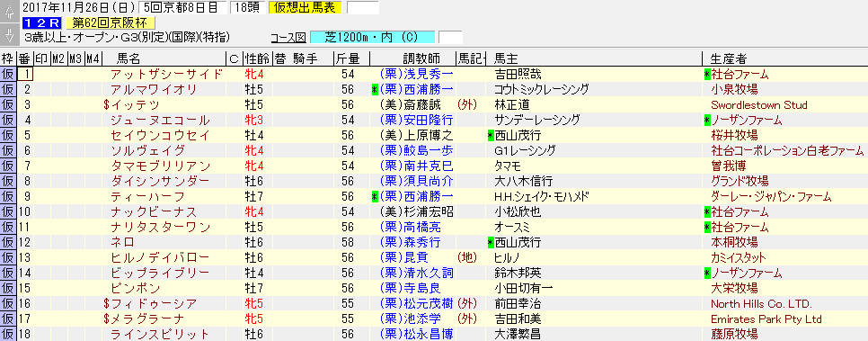Click the 斤量 column header

(x=347, y=58)
